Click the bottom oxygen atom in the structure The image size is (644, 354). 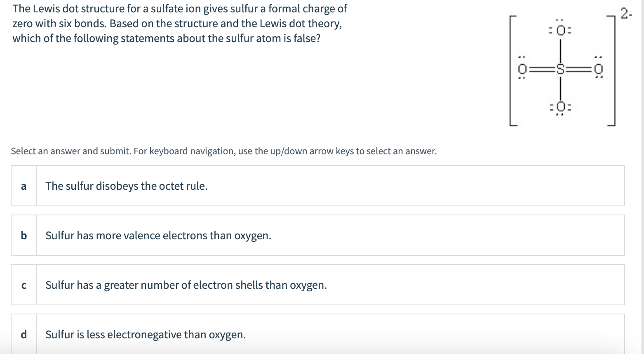[x=561, y=106]
